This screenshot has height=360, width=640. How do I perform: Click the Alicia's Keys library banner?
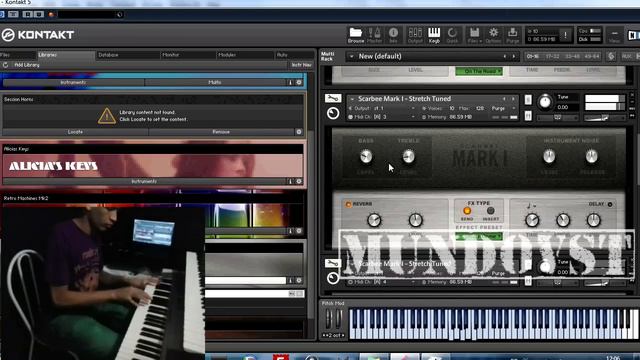tap(153, 166)
